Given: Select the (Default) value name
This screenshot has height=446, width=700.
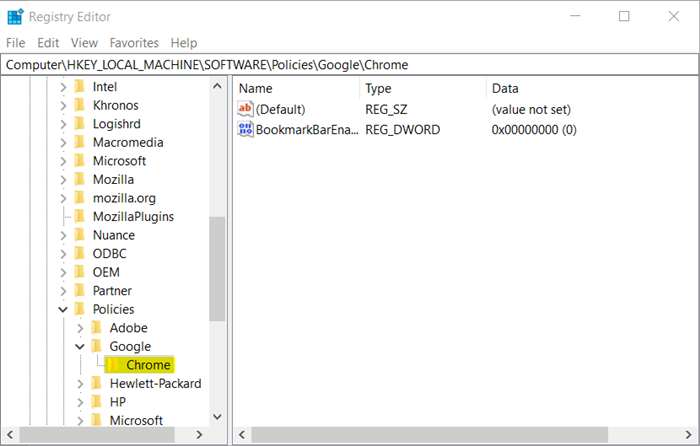Looking at the screenshot, I should tap(280, 109).
